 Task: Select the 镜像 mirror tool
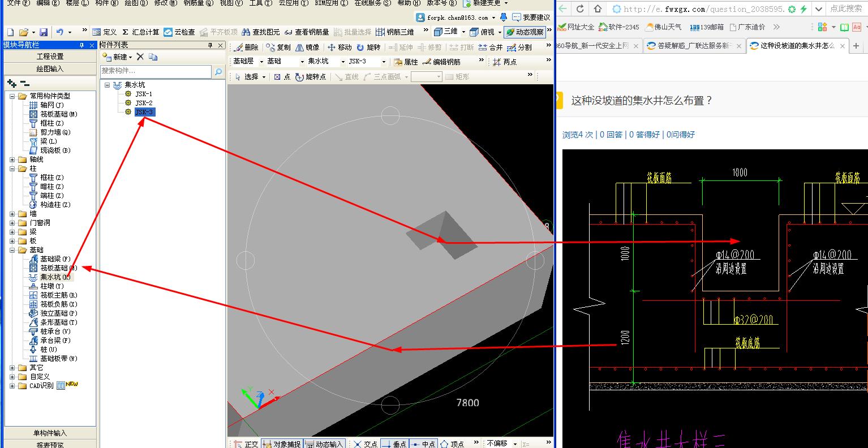307,48
